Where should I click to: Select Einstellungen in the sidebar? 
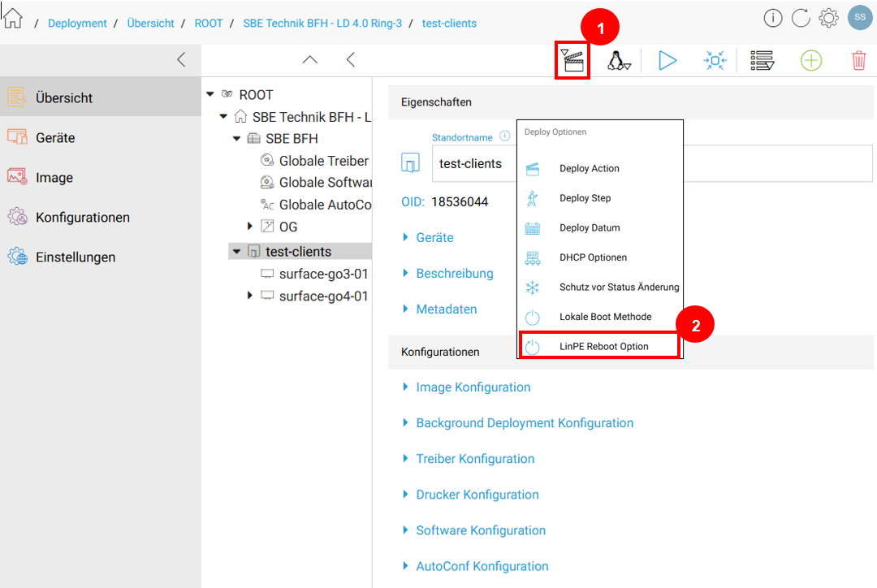tap(101, 257)
